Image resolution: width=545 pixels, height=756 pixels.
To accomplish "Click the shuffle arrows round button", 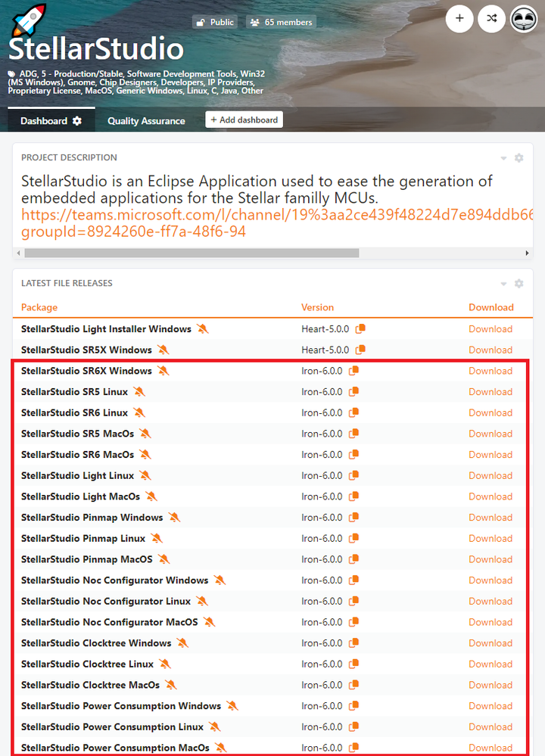I will 491,18.
